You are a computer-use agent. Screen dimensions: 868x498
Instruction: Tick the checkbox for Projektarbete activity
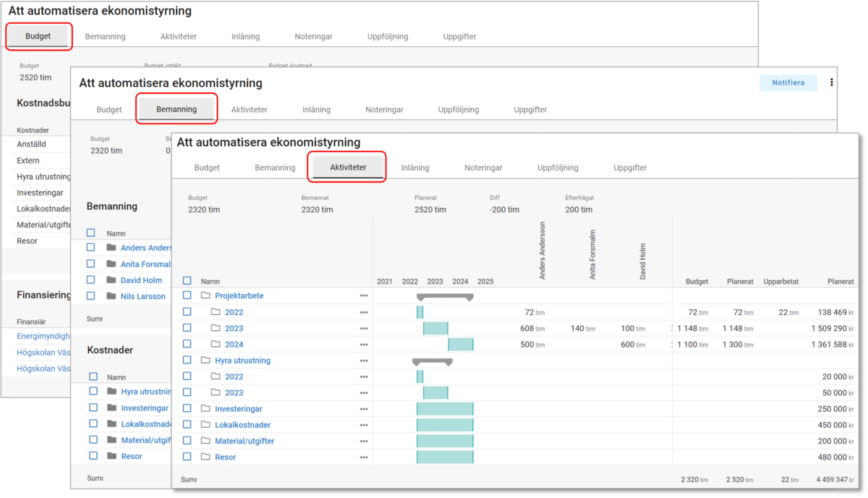pyautogui.click(x=187, y=295)
